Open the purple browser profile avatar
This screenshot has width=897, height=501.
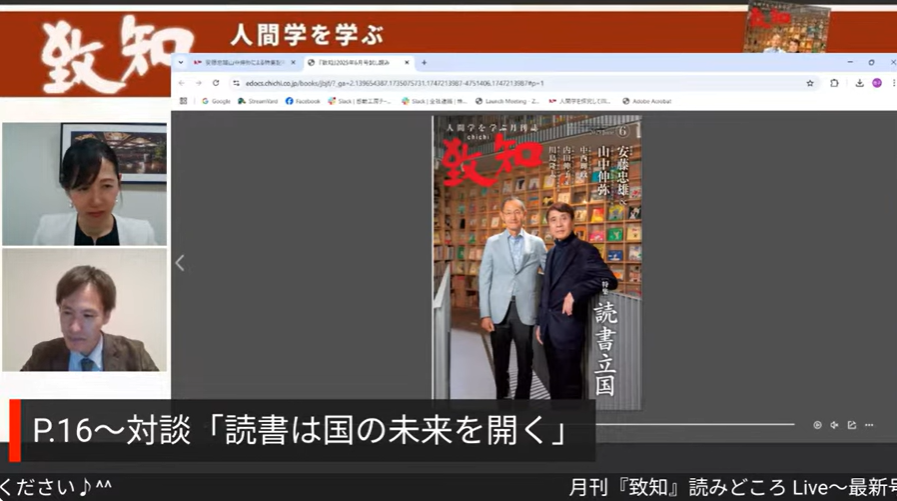tap(876, 83)
